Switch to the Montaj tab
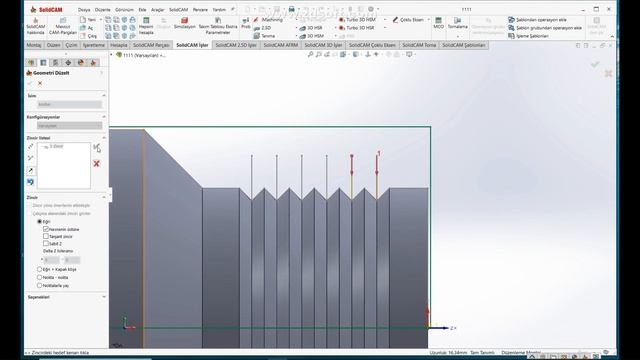Screen dimensions: 640x360 coord(34,45)
